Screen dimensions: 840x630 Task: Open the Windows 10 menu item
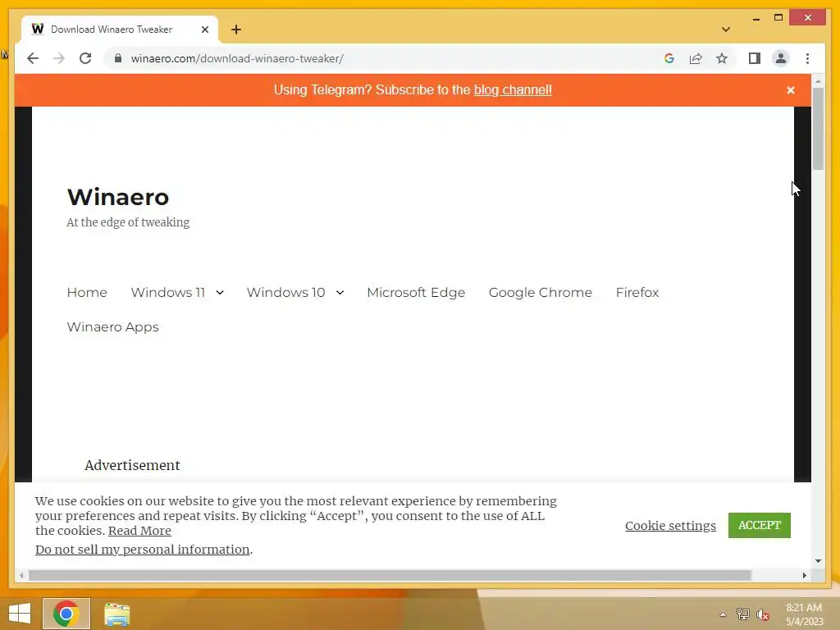(x=285, y=293)
